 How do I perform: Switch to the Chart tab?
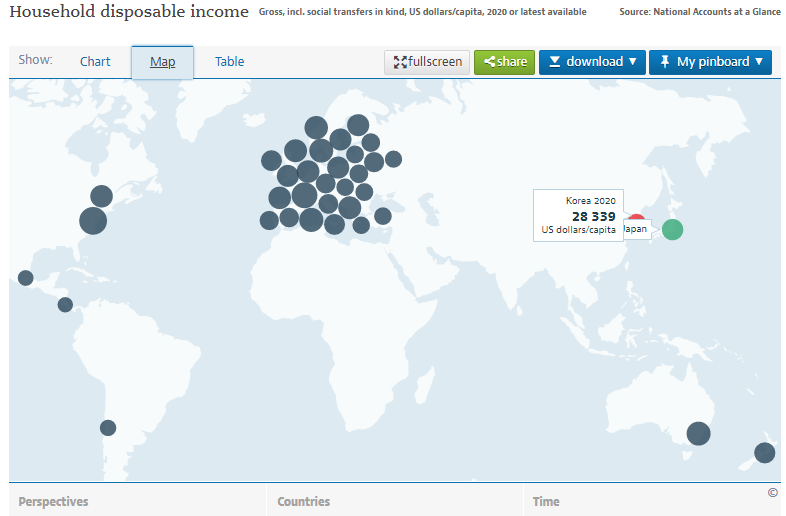coord(95,62)
